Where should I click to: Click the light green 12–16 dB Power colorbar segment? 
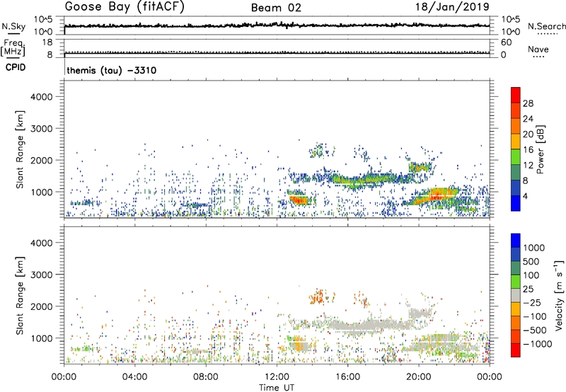516,156
